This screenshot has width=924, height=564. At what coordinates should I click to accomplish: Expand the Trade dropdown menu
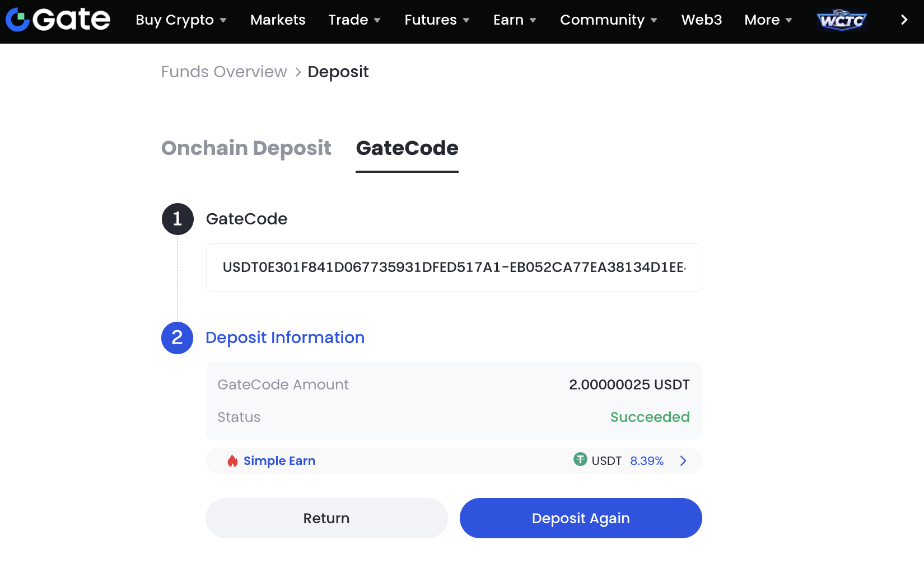click(354, 20)
